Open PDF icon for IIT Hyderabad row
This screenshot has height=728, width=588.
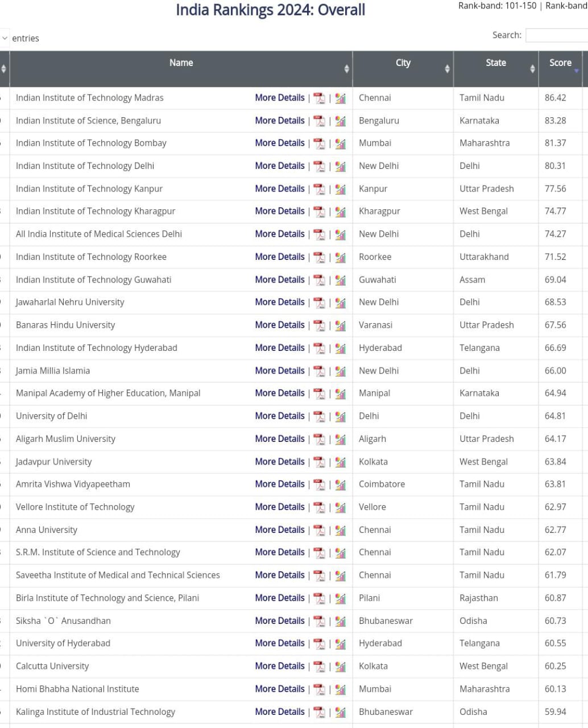point(319,349)
